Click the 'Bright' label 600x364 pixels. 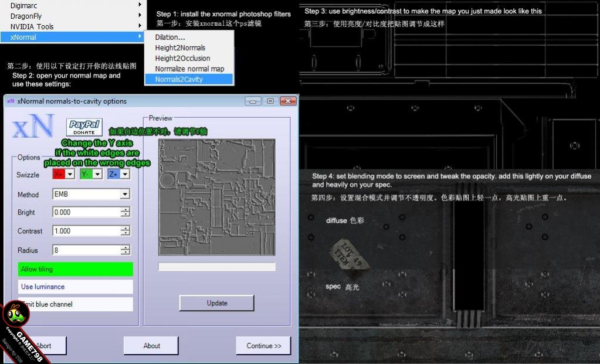(x=26, y=212)
